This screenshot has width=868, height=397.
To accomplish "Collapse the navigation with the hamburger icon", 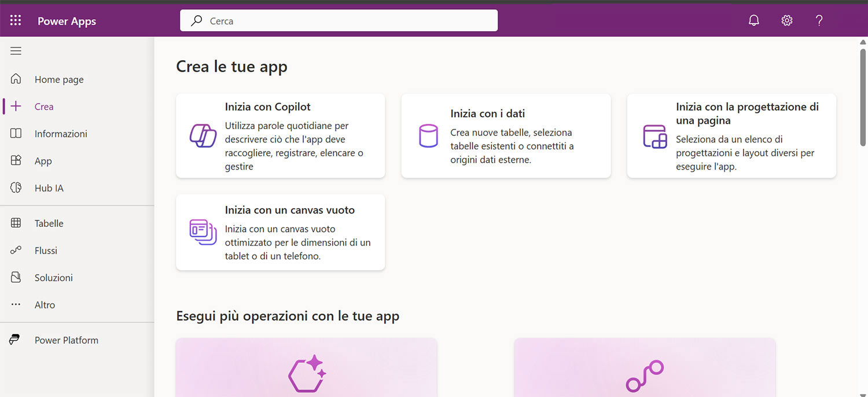I will pyautogui.click(x=16, y=51).
